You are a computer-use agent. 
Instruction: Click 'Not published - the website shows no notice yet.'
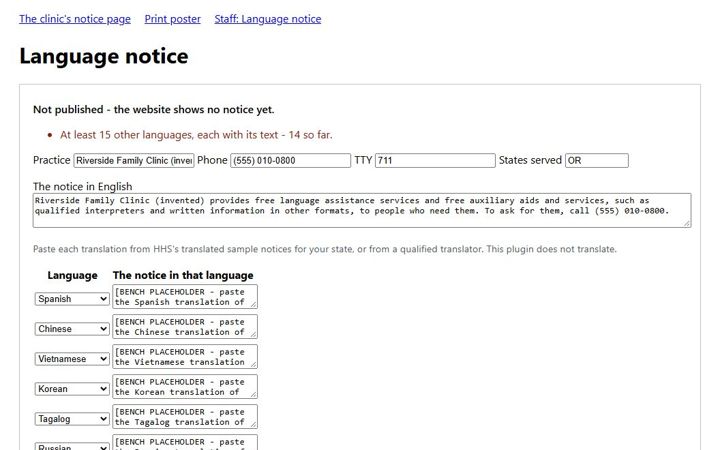pos(153,110)
